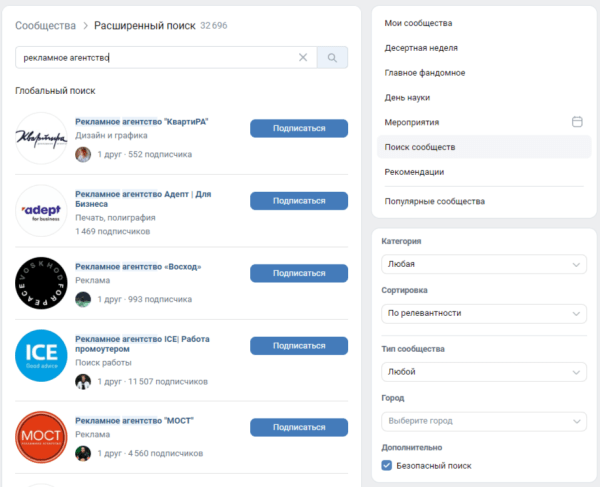This screenshot has width=600, height=487.
Task: Click the text 4 560 подписчиков
Action: pos(165,453)
